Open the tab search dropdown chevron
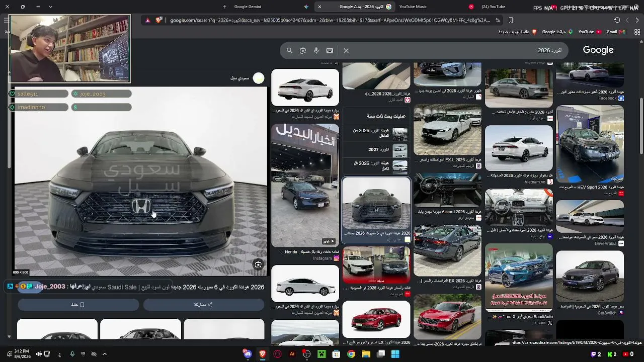The width and height of the screenshot is (644, 362). point(50,7)
